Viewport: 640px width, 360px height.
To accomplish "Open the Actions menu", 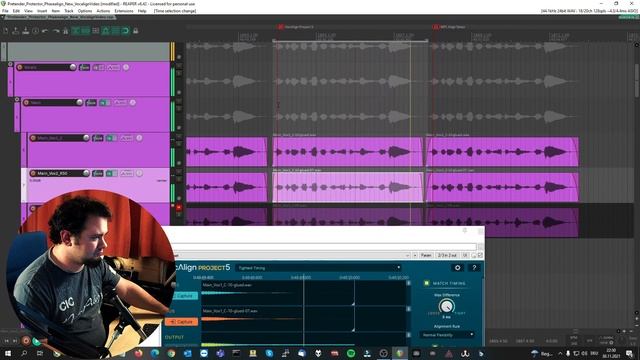I will point(103,11).
